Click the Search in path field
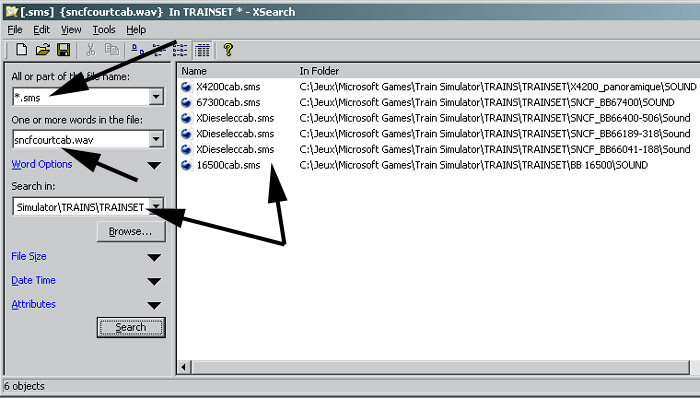 (81, 206)
